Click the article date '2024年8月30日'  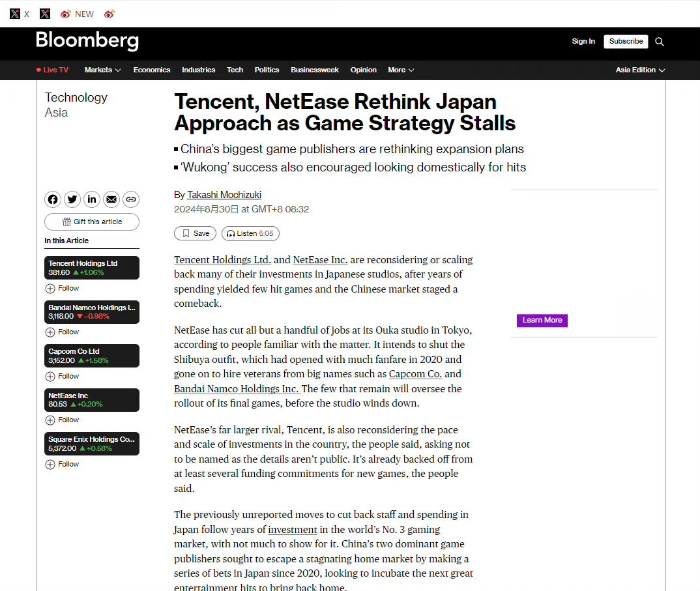coord(206,209)
